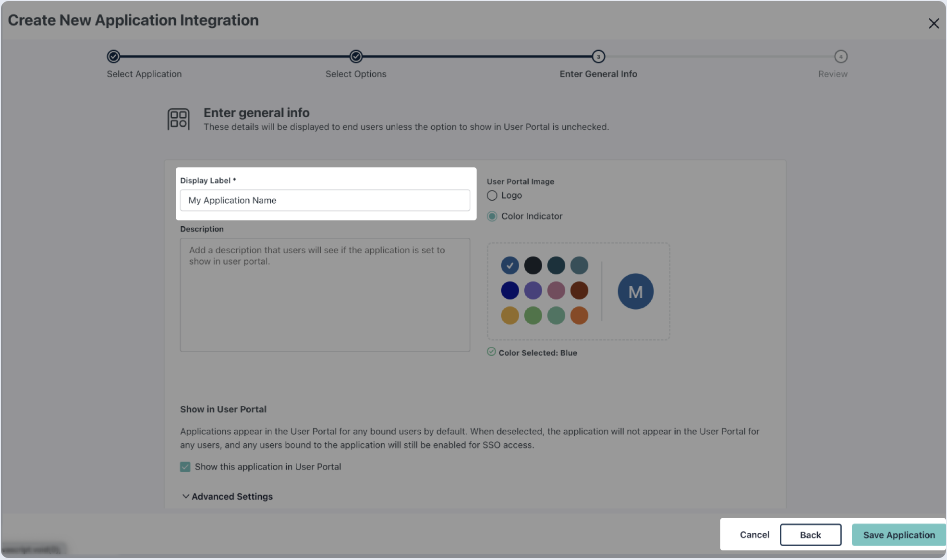Select the orange color swatch
The width and height of the screenshot is (947, 560).
[x=579, y=316]
